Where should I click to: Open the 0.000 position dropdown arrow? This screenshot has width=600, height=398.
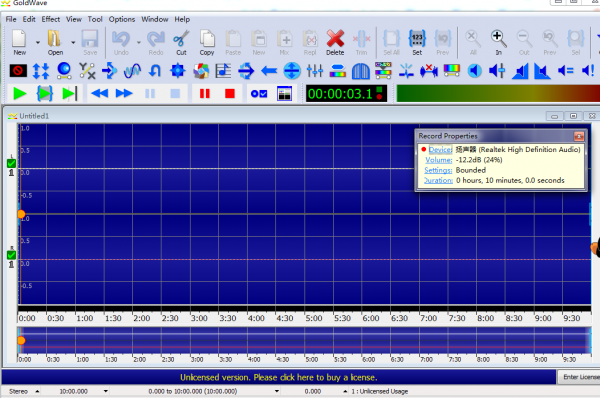click(x=345, y=391)
